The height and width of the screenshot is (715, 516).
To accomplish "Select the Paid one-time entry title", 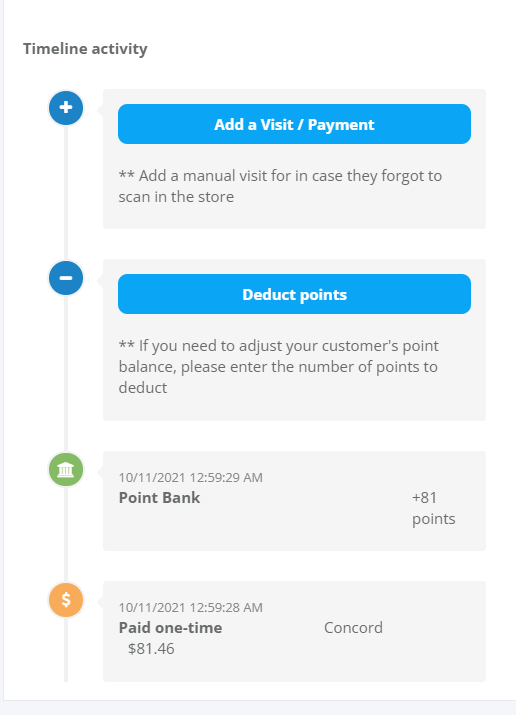I will (170, 628).
